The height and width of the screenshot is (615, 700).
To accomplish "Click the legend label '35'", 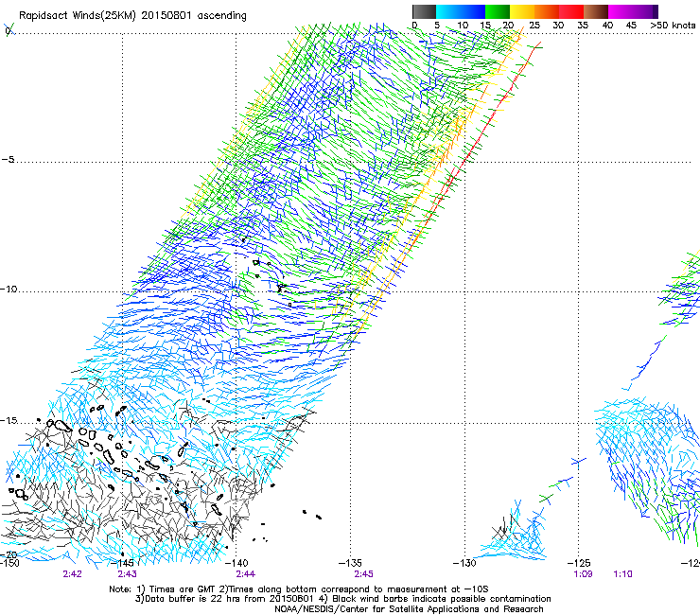I will (583, 25).
